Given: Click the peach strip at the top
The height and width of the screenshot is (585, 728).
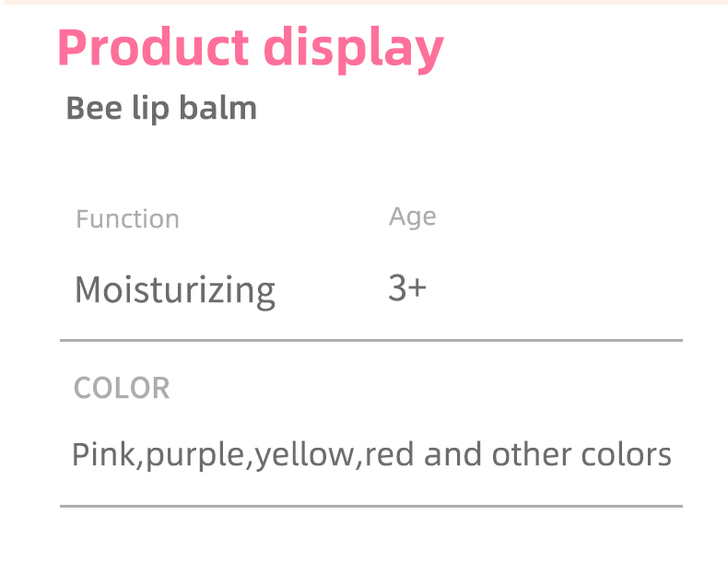Looking at the screenshot, I should tap(364, 3).
